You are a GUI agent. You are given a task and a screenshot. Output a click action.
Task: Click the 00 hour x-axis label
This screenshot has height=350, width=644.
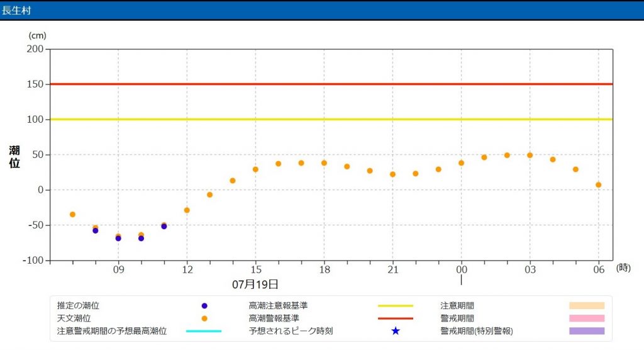462,270
